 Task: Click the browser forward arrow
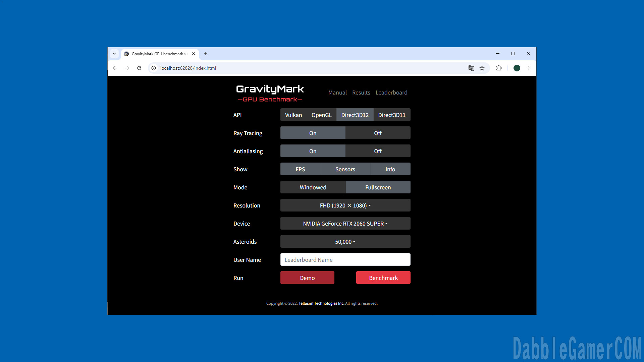[x=127, y=68]
